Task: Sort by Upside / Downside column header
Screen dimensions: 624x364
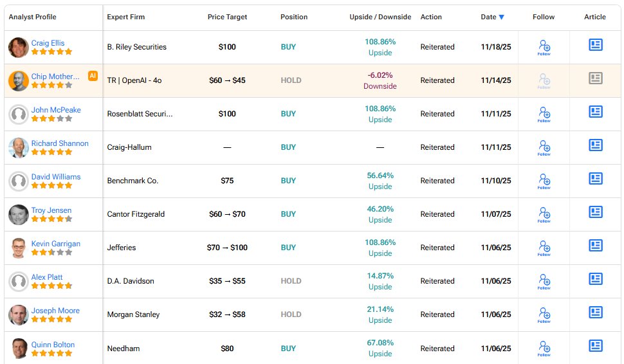Action: click(380, 17)
